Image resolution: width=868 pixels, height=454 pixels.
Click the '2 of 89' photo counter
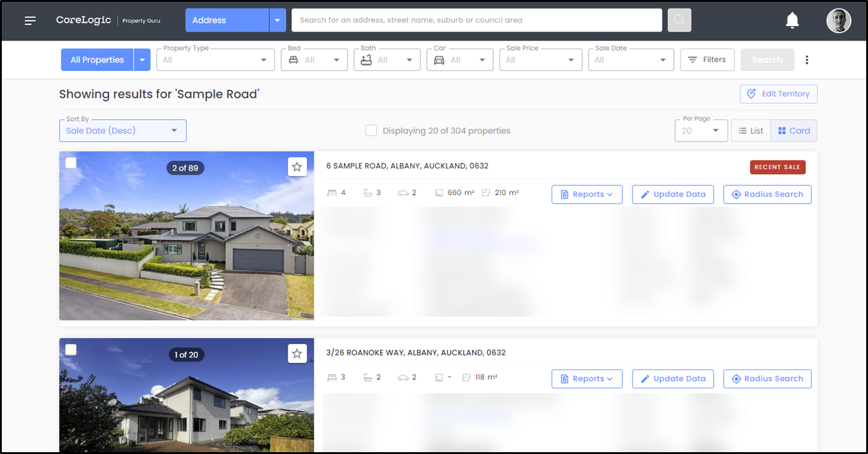point(186,168)
